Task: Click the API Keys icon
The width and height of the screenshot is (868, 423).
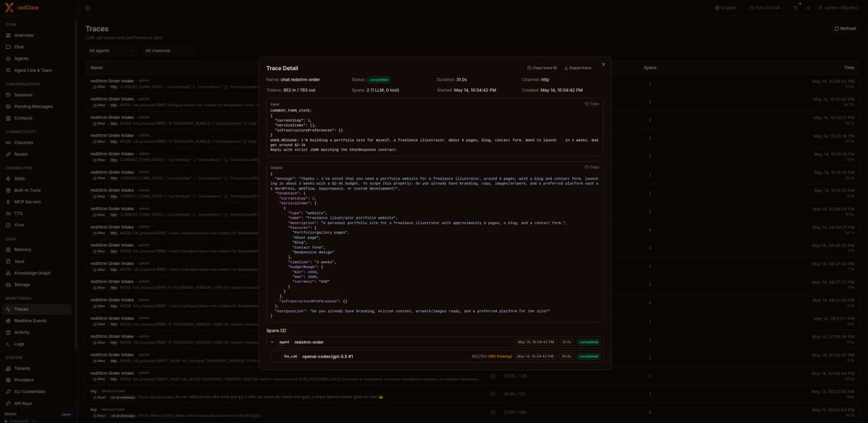Action: coord(8,403)
